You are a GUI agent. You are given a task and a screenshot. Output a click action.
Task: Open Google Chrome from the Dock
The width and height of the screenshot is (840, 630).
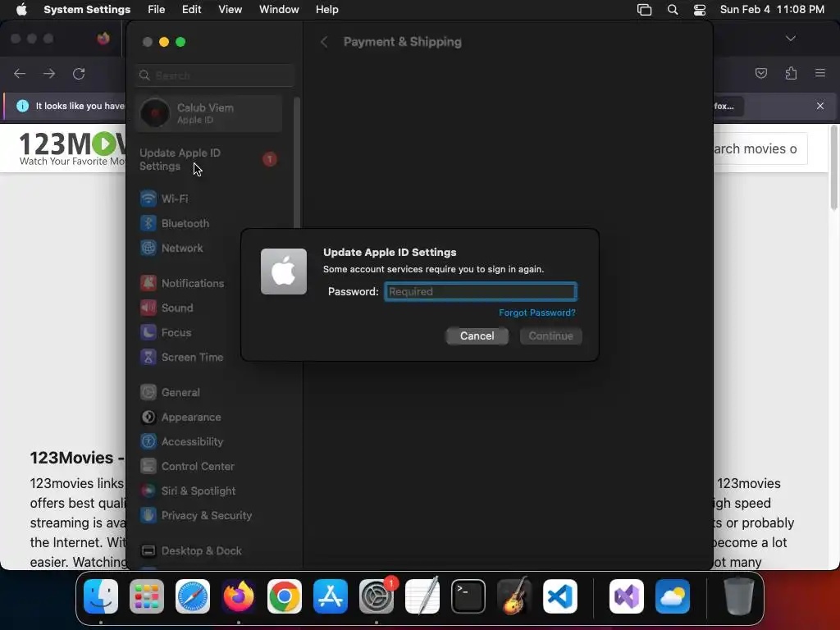pos(285,596)
